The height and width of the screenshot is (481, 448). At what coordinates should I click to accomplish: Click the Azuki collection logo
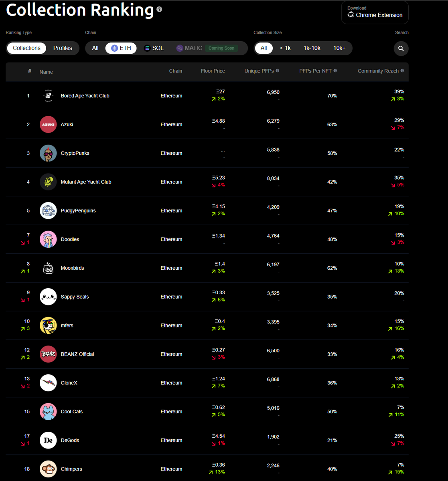pyautogui.click(x=48, y=124)
